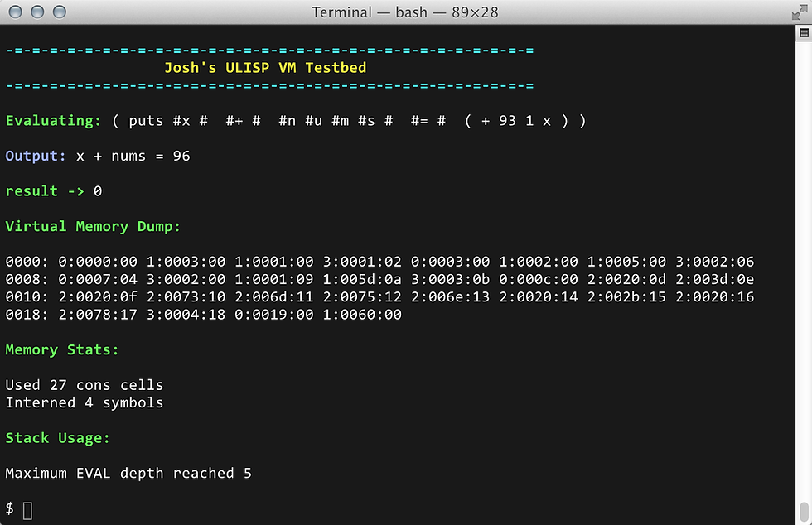This screenshot has width=812, height=525.
Task: Click the memory address '0008:'
Action: [27, 280]
